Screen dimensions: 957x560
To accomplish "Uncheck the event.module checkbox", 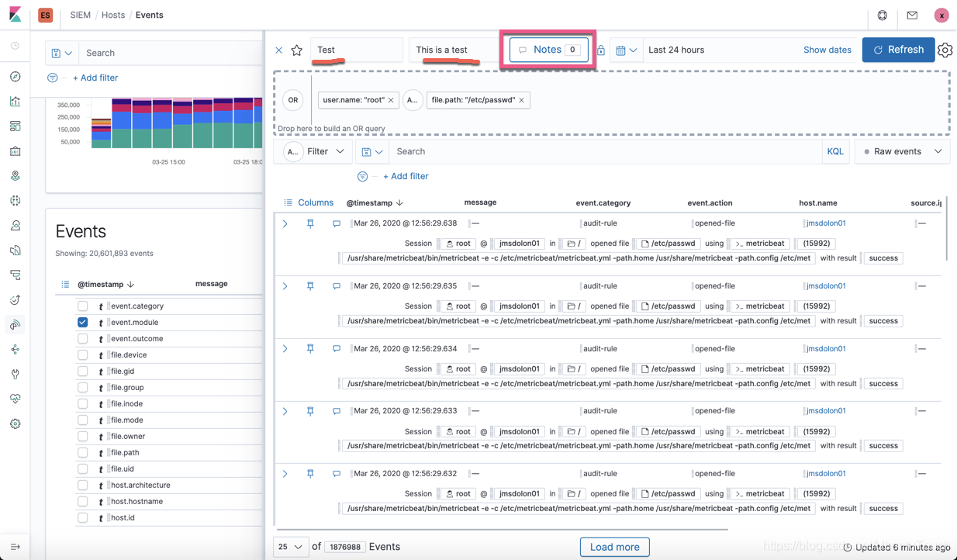I will click(x=82, y=323).
